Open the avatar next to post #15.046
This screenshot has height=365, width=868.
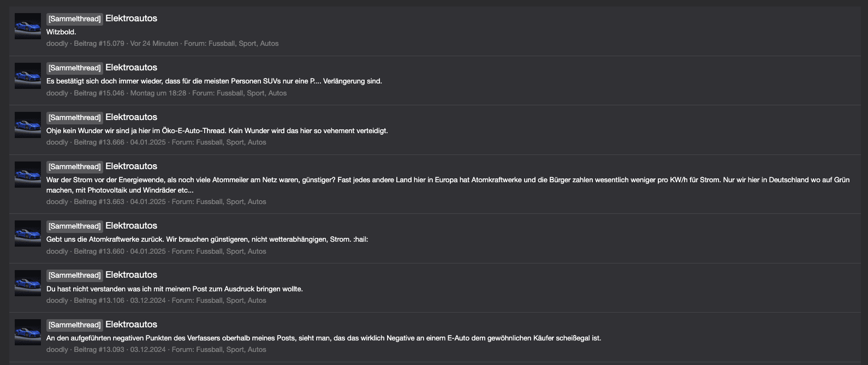coord(28,76)
